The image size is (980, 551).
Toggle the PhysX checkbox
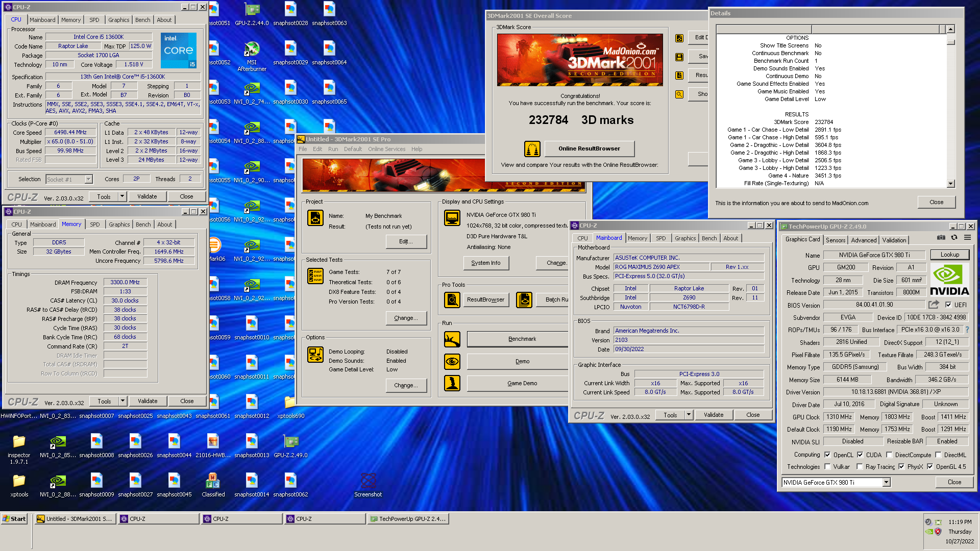tap(901, 466)
